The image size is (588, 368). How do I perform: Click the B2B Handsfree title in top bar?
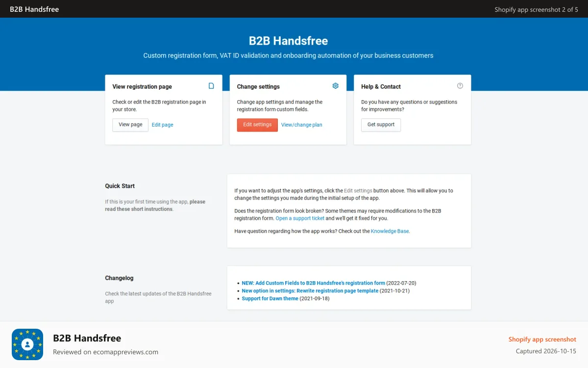(34, 9)
